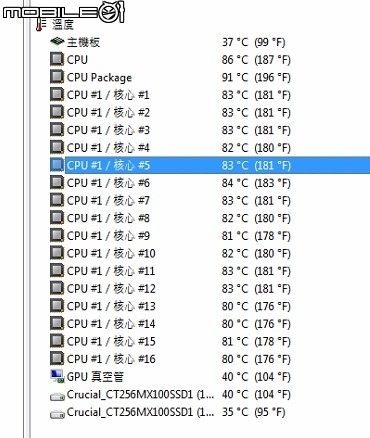The height and width of the screenshot is (438, 370).
Task: Click the chip icon for 核心 #8
Action: (57, 218)
